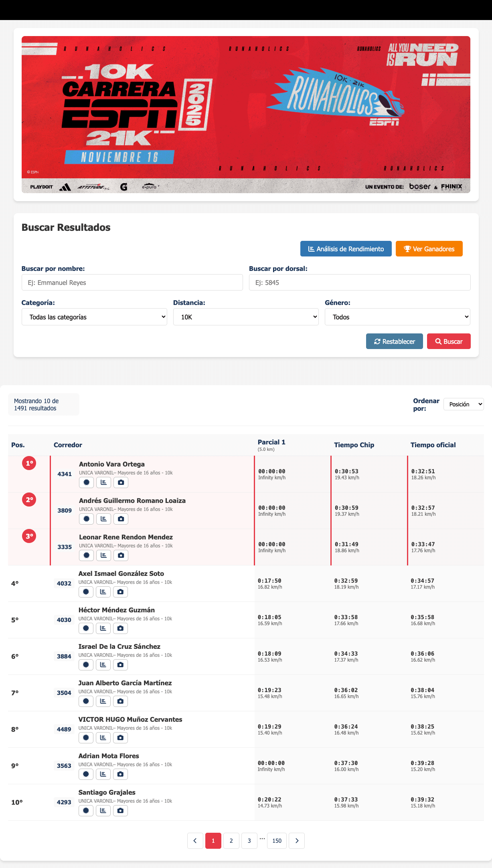This screenshot has height=868, width=492.
Task: Click the camera icon for Leonar Rene Rendon Mendez
Action: pos(121,555)
